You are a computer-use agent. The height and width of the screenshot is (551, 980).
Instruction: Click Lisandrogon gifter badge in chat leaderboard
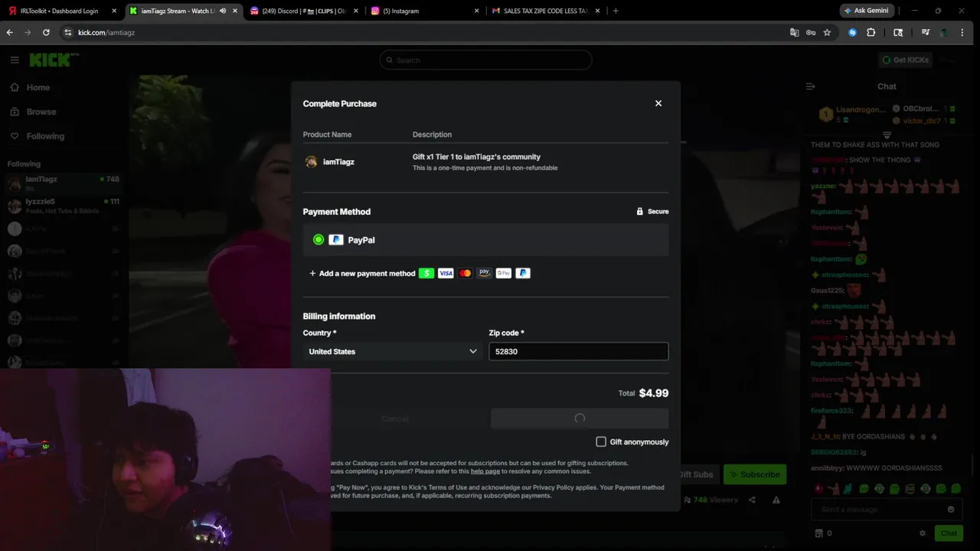[825, 115]
